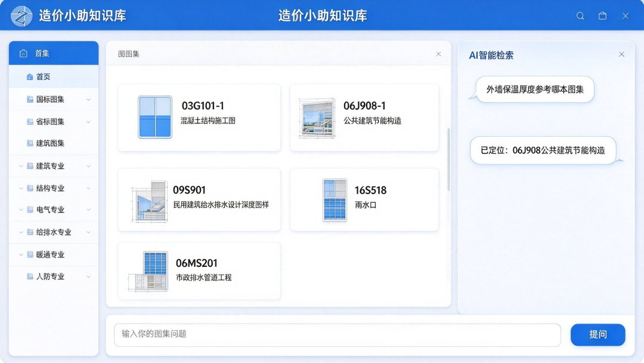Image resolution: width=644 pixels, height=363 pixels.
Task: Click the app logo in the title bar
Action: tap(21, 16)
